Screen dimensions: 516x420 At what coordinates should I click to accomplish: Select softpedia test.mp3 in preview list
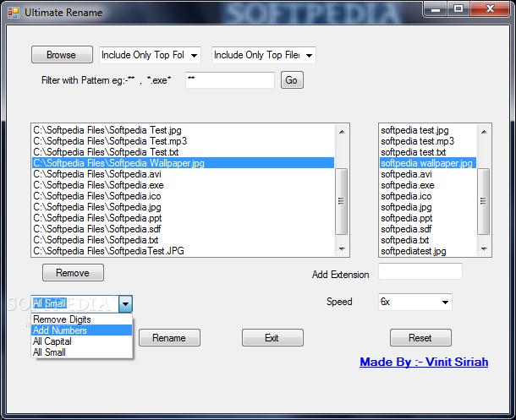click(x=428, y=141)
